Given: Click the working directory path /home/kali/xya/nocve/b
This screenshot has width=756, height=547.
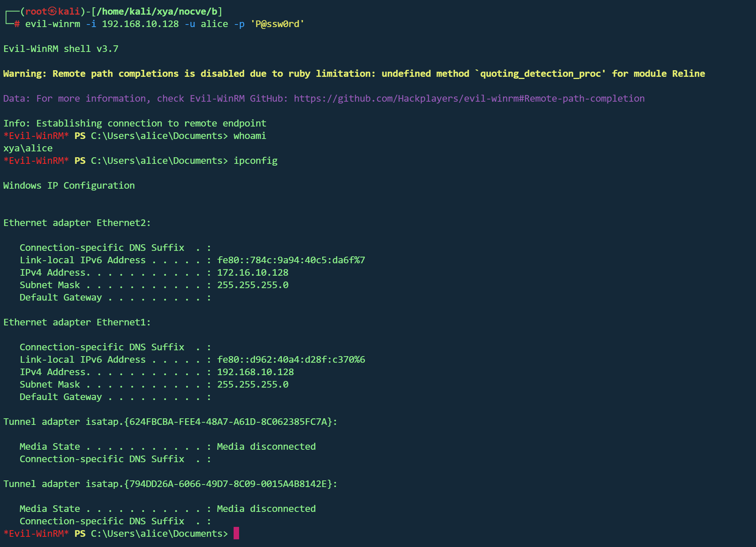Looking at the screenshot, I should click(x=156, y=11).
